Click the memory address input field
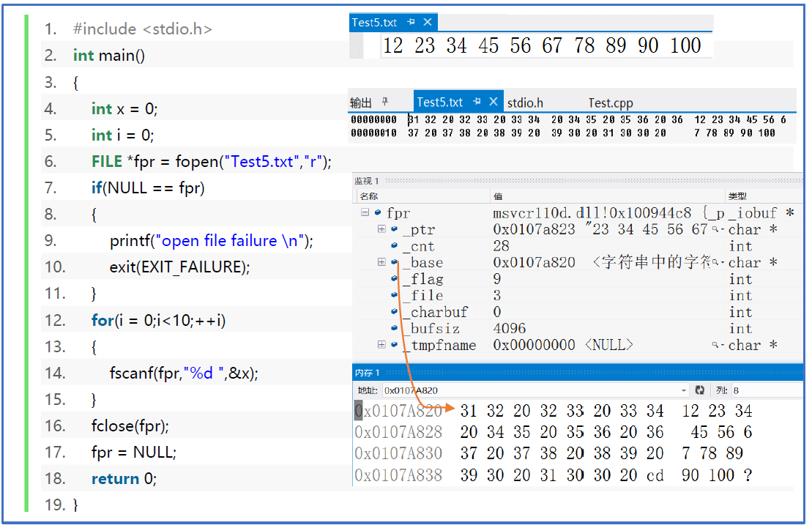This screenshot has height=528, width=812. [527, 390]
